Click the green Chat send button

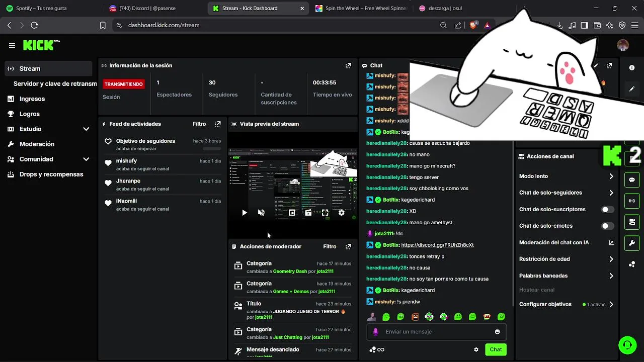496,349
